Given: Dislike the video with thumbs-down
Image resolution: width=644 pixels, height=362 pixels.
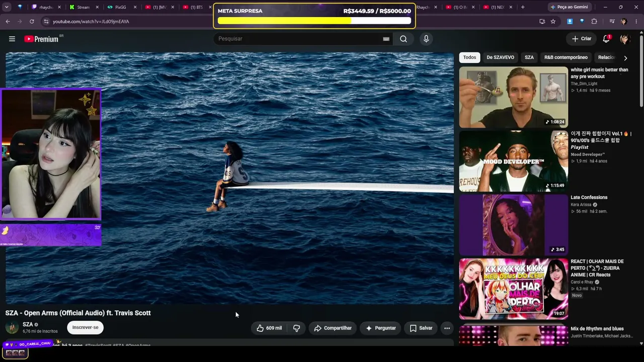Looking at the screenshot, I should pos(296,328).
